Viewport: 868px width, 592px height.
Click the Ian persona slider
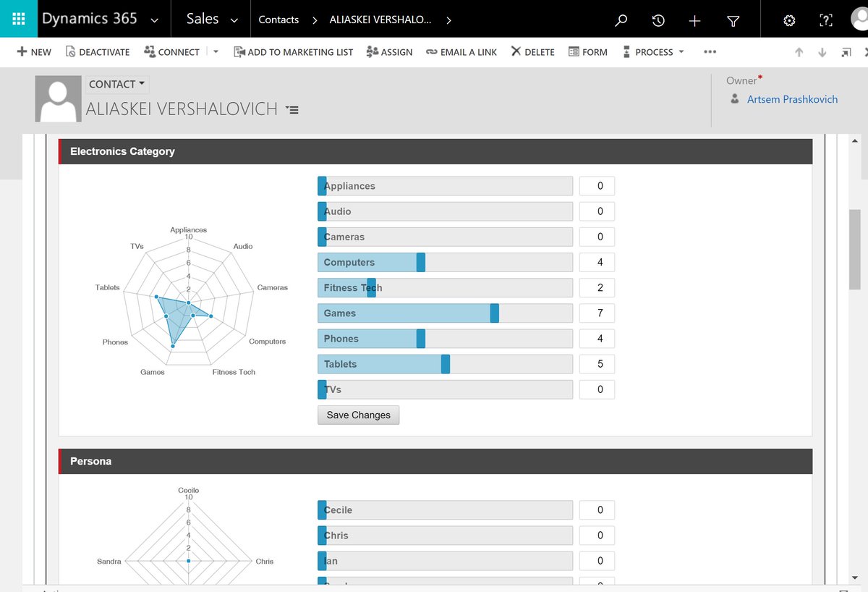click(445, 561)
